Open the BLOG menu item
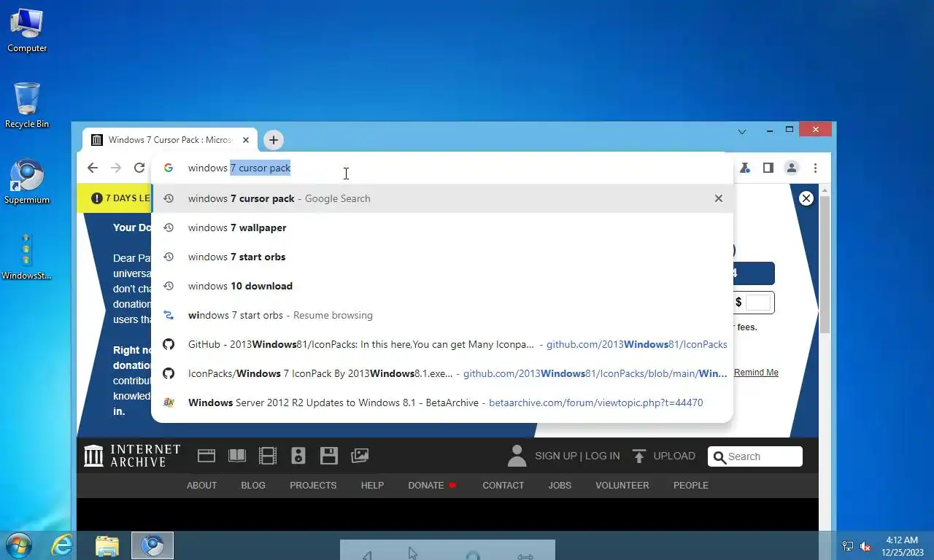 (x=253, y=485)
